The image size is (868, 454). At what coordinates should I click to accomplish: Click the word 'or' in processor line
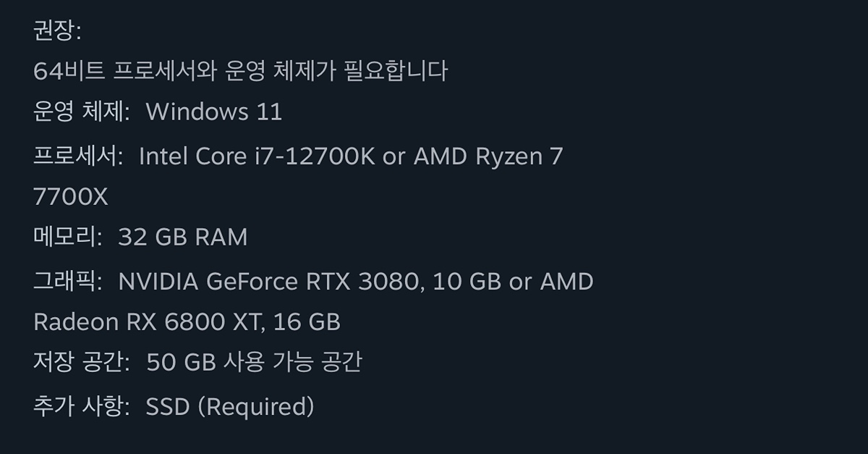pos(393,156)
